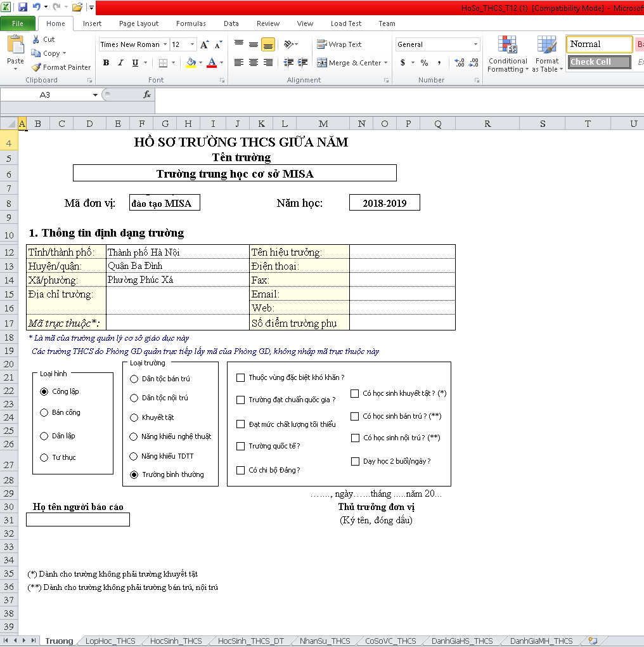This screenshot has height=647, width=644.
Task: Click the Paste clipboard icon
Action: pyautogui.click(x=16, y=44)
